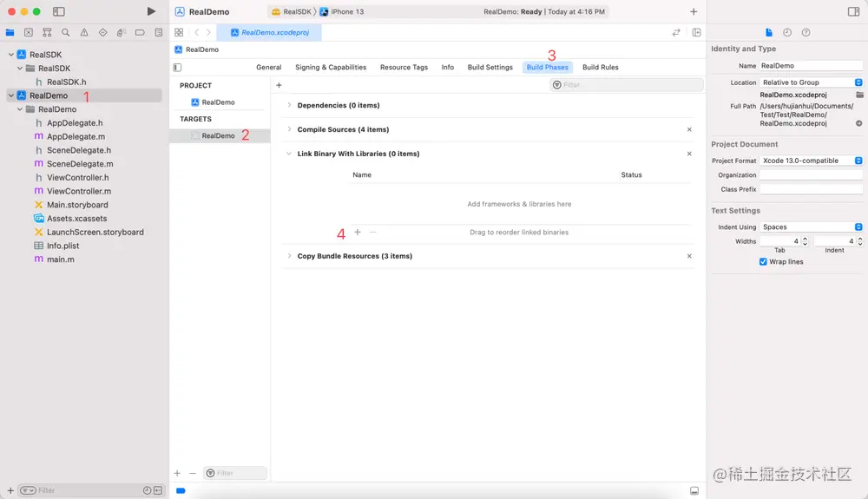Select RealDemo target under TARGETS
This screenshot has height=499, width=868.
point(220,136)
